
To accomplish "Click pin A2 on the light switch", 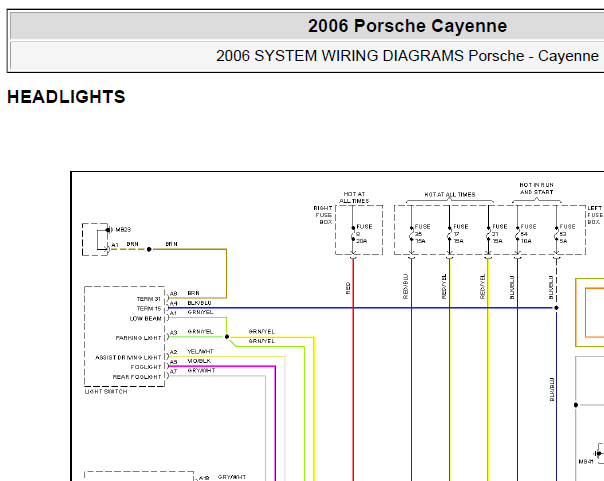I will pyautogui.click(x=174, y=352).
